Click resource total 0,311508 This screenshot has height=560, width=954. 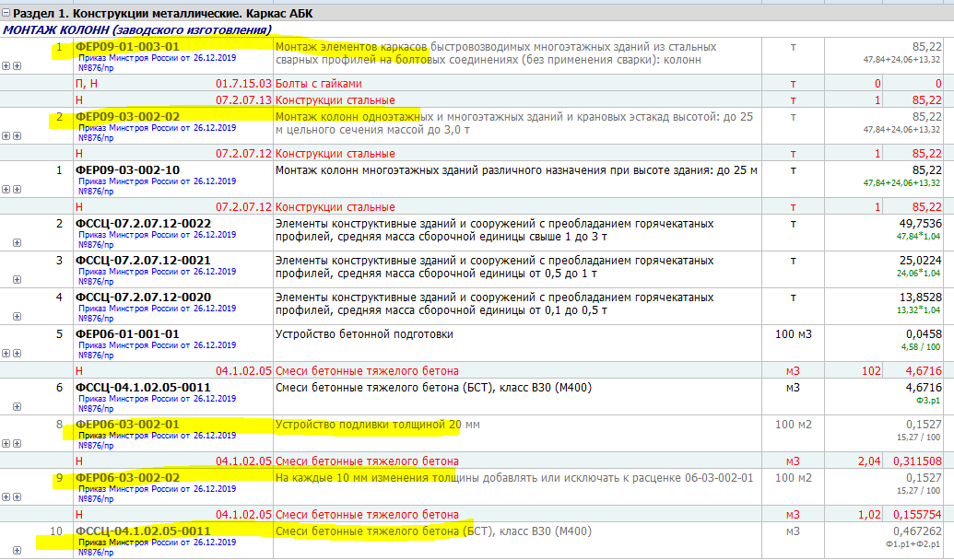point(917,461)
